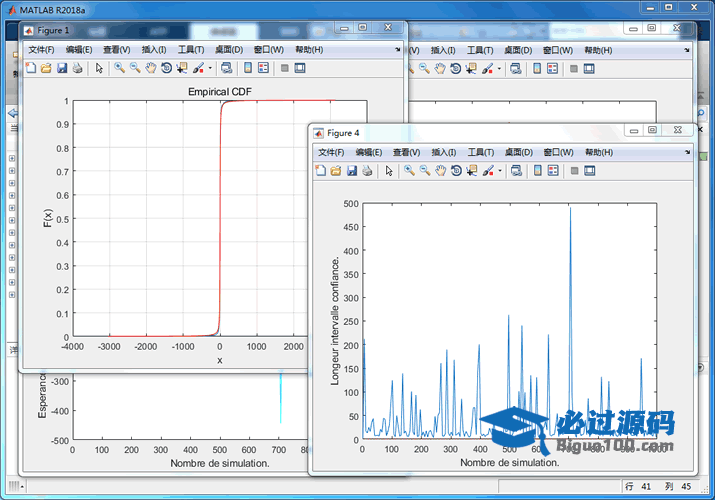
Task: Open 工具(T) menu in background figure window
Action: 480,50
